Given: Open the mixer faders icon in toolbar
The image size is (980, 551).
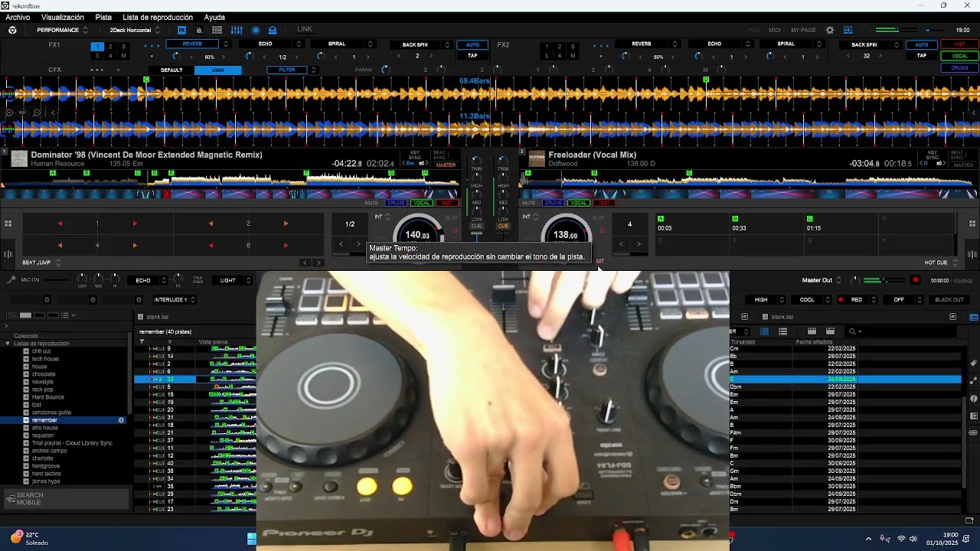Looking at the screenshot, I should (237, 30).
